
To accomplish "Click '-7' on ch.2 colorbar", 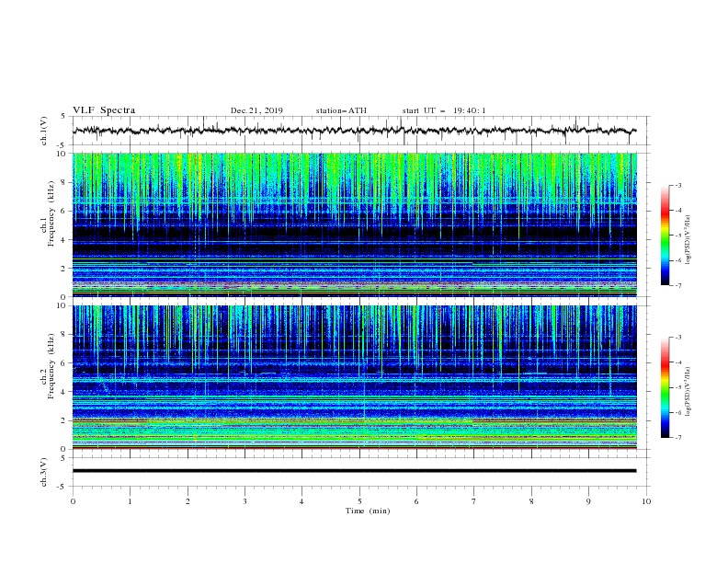I will pos(677,438).
